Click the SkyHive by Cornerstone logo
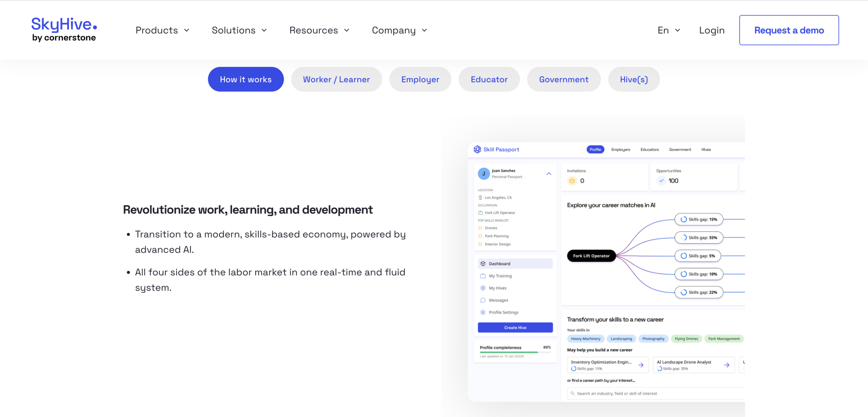868x417 pixels. (64, 29)
